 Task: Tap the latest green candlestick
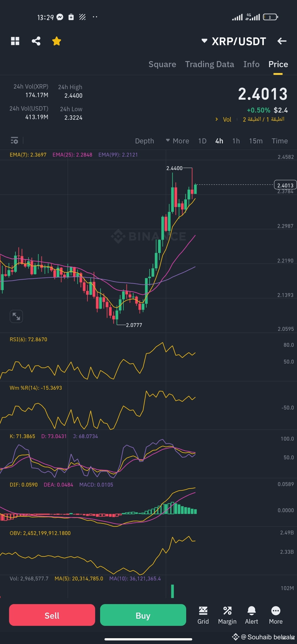195,189
